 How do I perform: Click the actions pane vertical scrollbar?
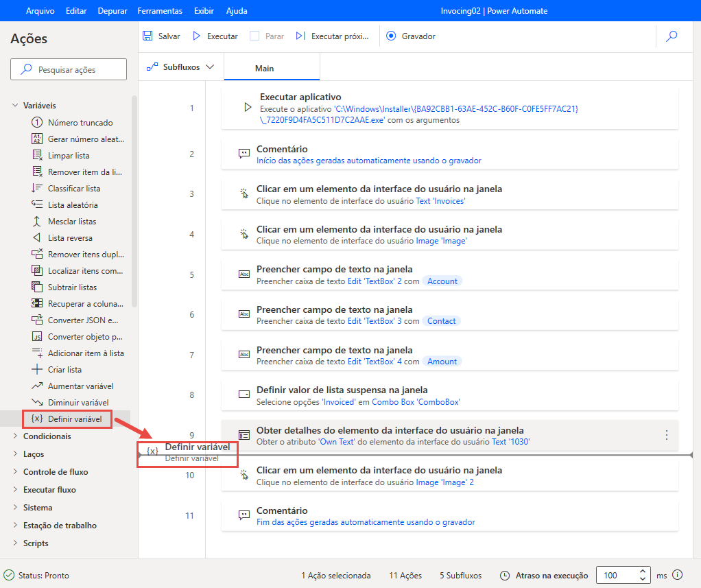(x=134, y=201)
